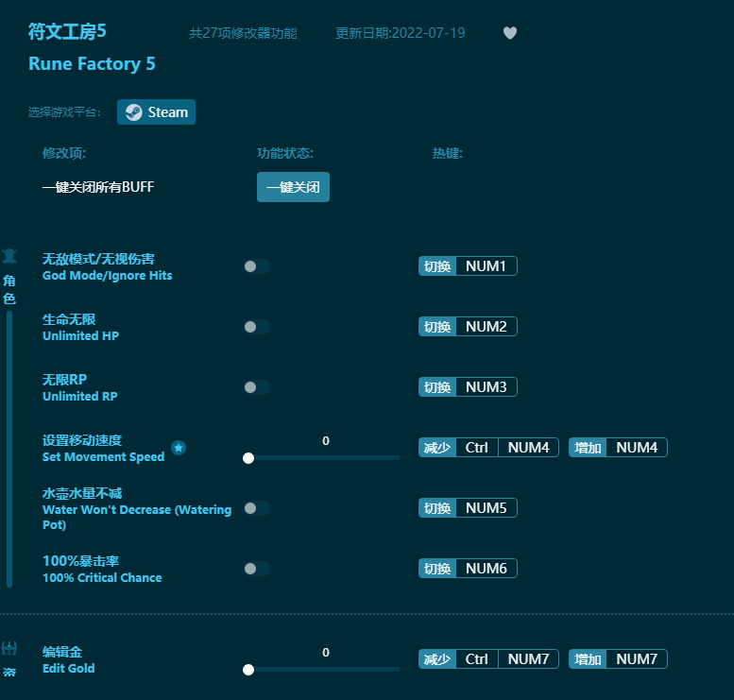Click the NUM1 hotkey for God Mode

(486, 266)
